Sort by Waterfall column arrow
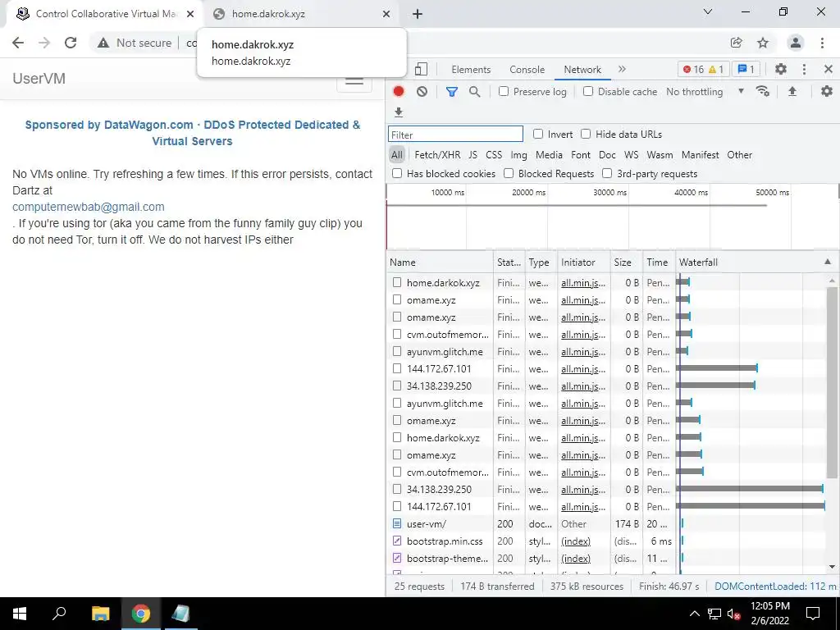Viewport: 840px width, 630px height. pos(827,262)
